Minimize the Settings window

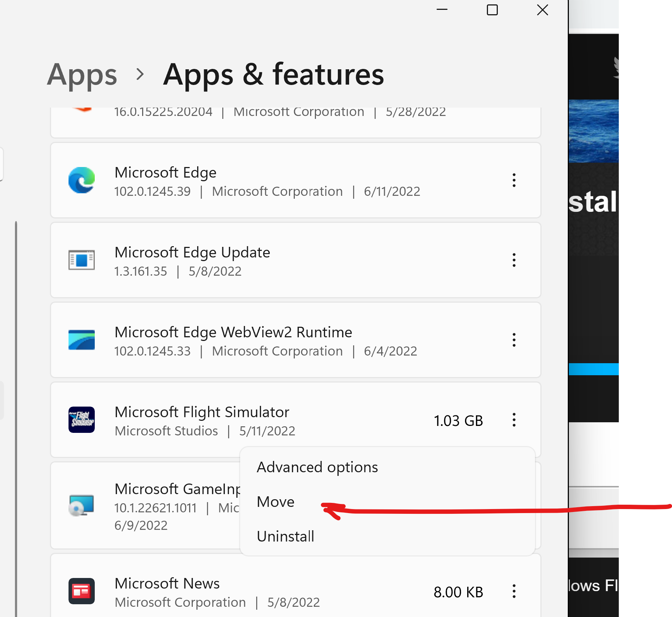pyautogui.click(x=442, y=10)
